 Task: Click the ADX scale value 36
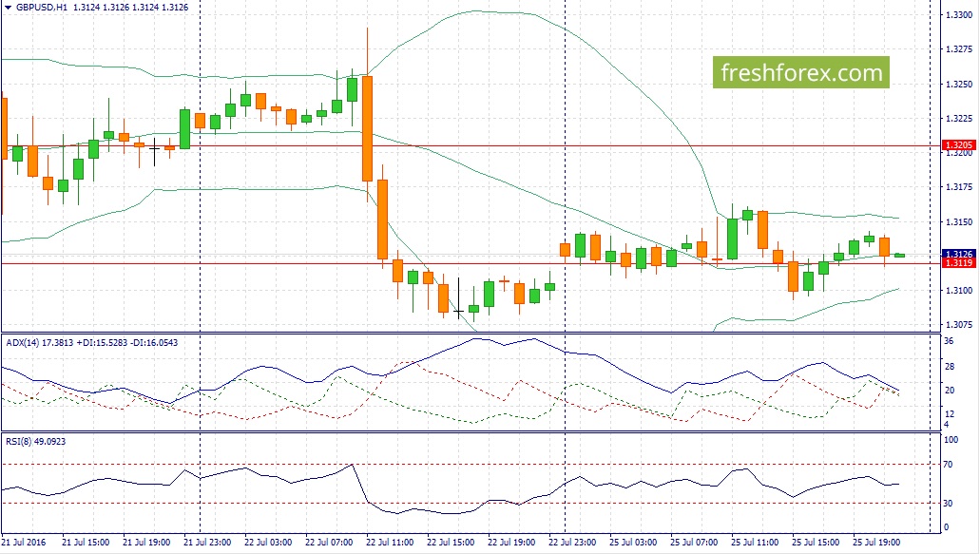(949, 342)
